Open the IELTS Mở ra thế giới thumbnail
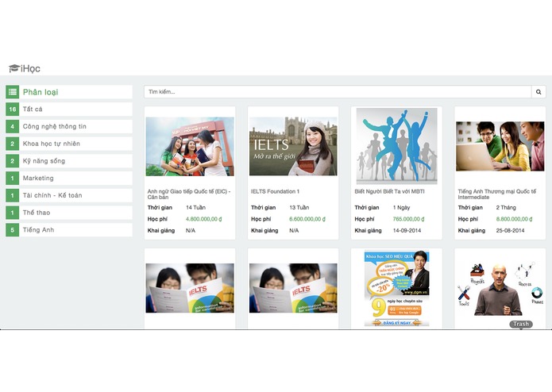The width and height of the screenshot is (552, 392). [x=293, y=146]
